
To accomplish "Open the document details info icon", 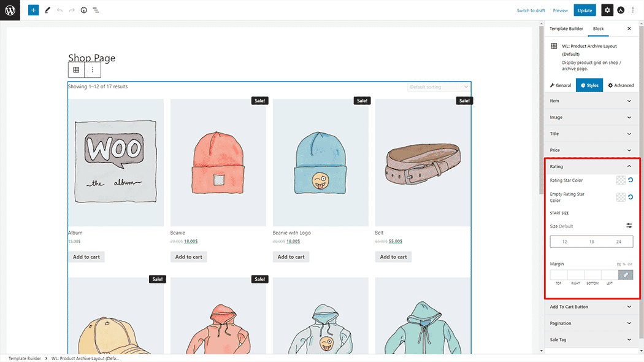I will coord(84,10).
